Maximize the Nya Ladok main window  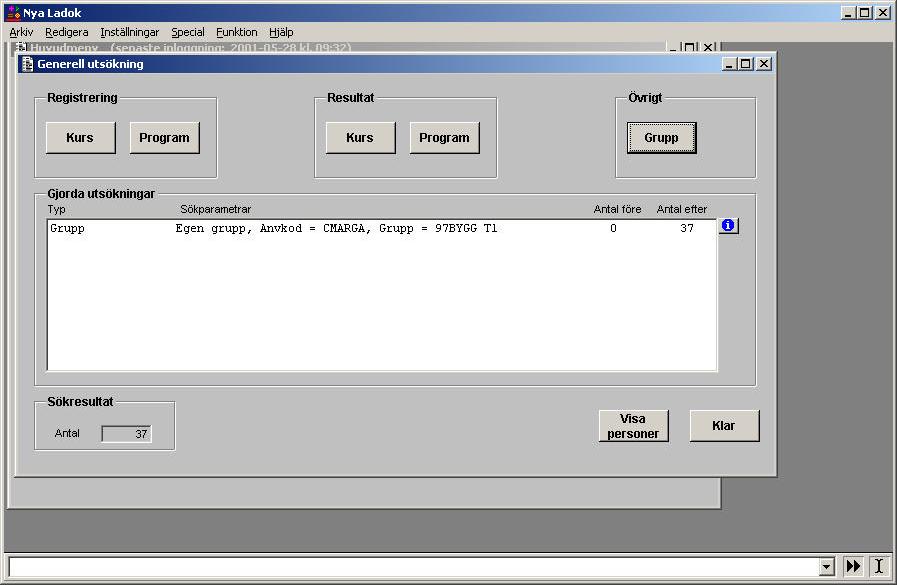(866, 13)
